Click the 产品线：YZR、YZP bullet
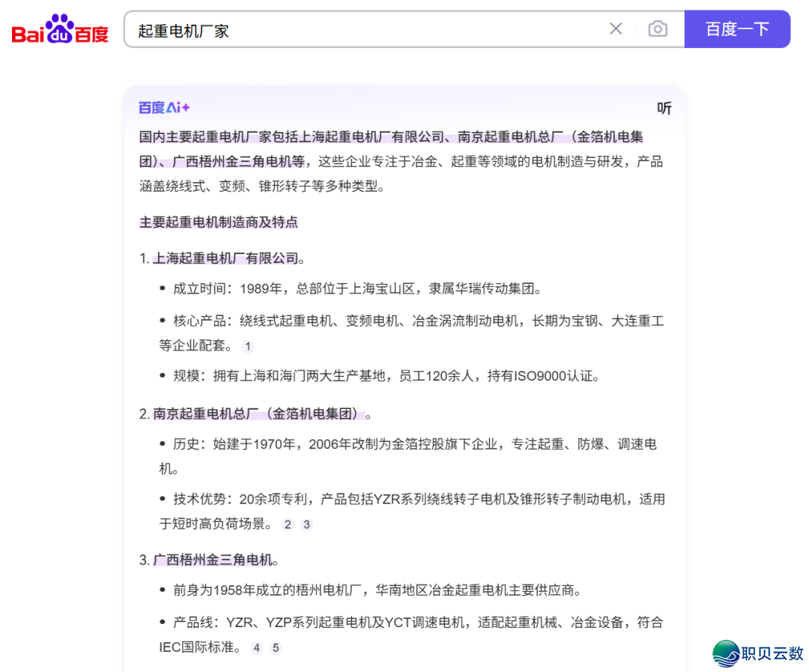The width and height of the screenshot is (809, 672). [410, 635]
